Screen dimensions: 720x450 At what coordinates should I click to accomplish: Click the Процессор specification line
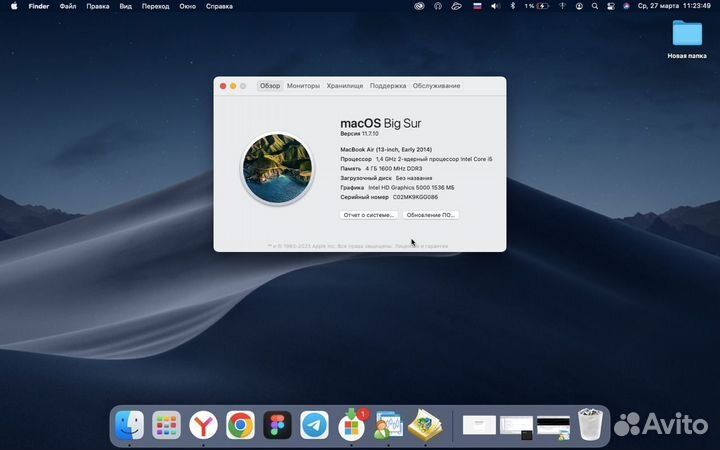click(416, 159)
